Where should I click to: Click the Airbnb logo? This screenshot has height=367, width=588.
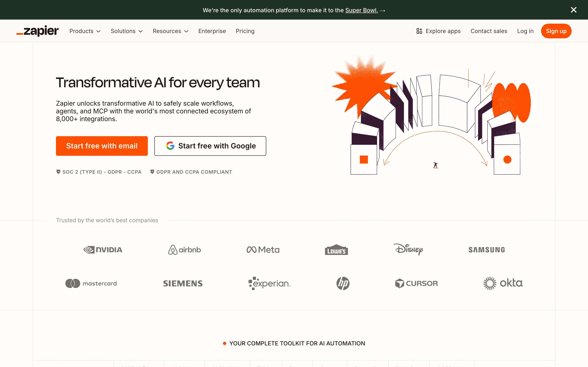point(184,250)
